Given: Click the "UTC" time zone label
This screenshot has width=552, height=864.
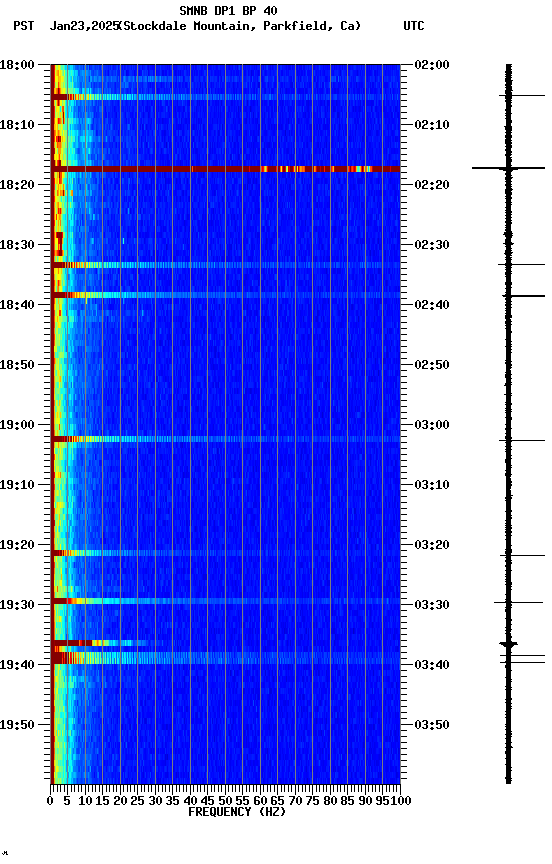Looking at the screenshot, I should [x=414, y=26].
